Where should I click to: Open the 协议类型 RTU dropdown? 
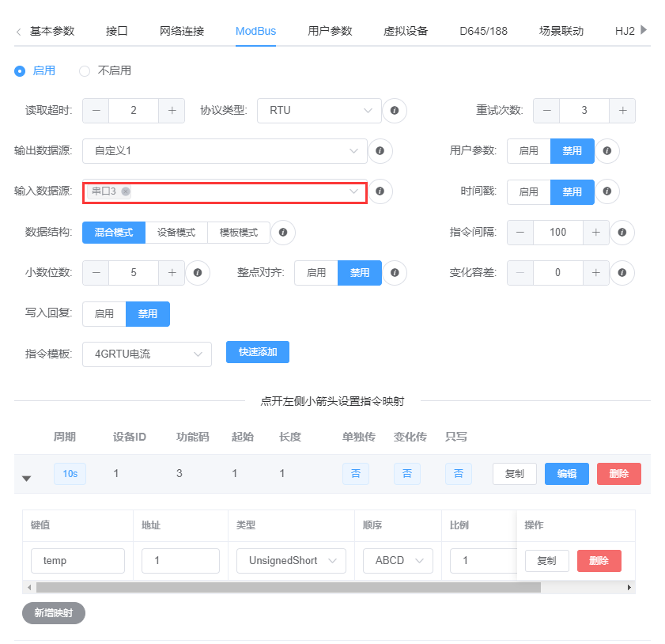[x=319, y=111]
